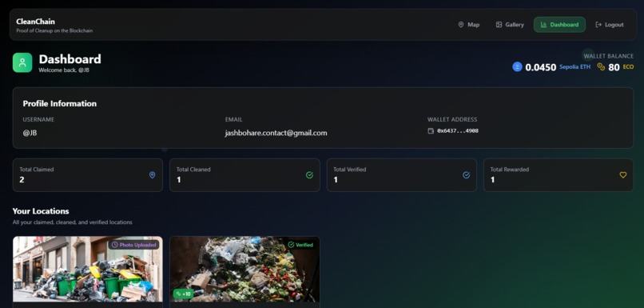
Task: Click the Gallery image icon in navbar
Action: coord(499,25)
